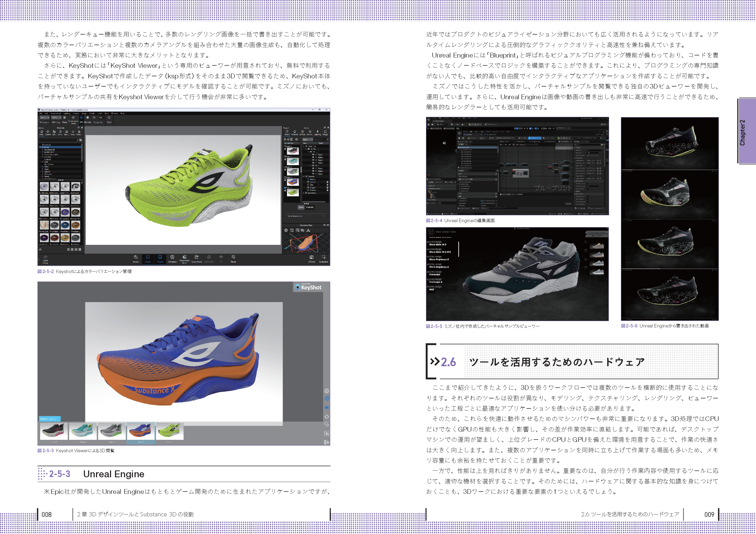The image size is (756, 534).
Task: Switch to the Colors tab in the Library
Action: click(48, 133)
